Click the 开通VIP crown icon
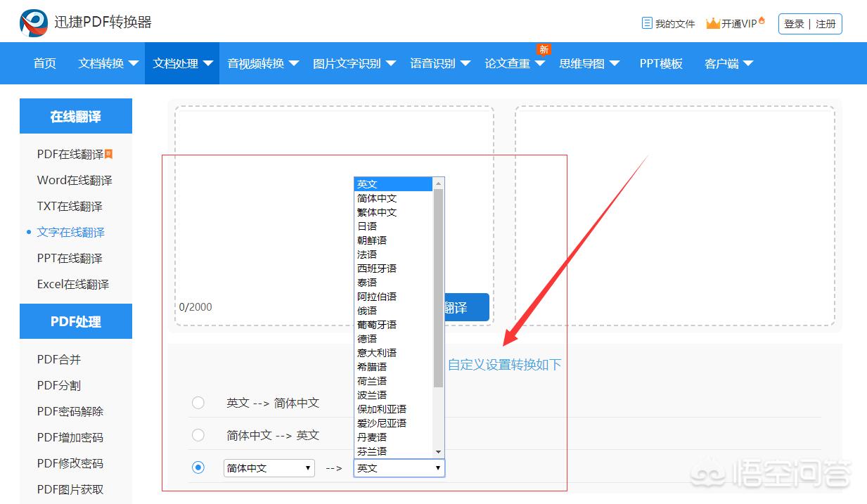Image resolution: width=867 pixels, height=504 pixels. [713, 23]
